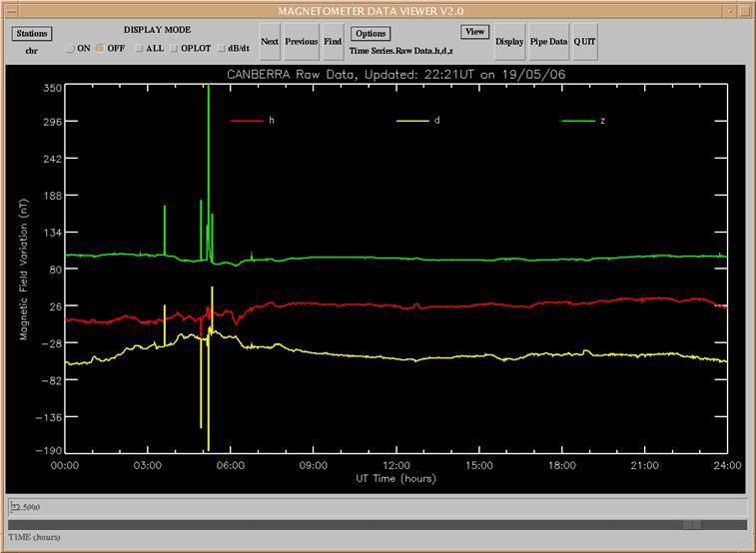
Task: Open the Stations dropdown menu
Action: pos(32,33)
